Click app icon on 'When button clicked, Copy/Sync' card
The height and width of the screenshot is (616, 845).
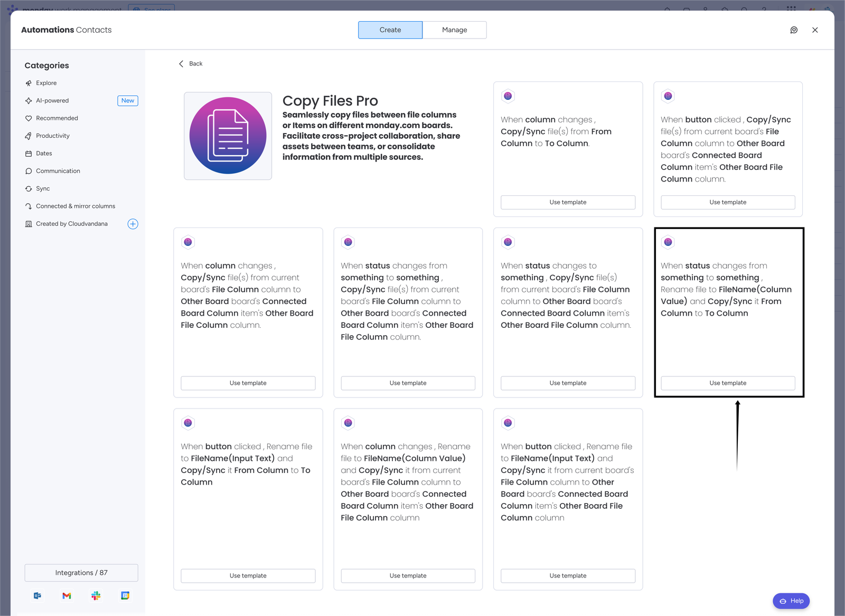(668, 96)
